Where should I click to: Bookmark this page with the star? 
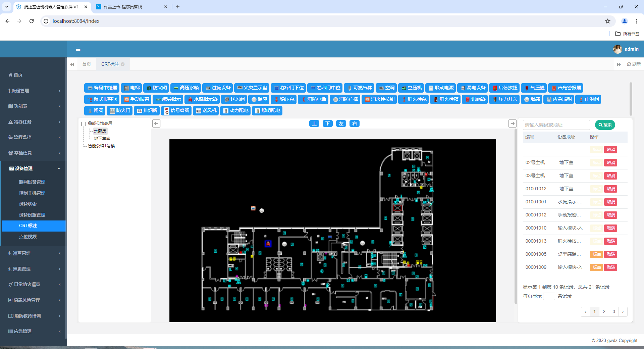click(x=608, y=21)
